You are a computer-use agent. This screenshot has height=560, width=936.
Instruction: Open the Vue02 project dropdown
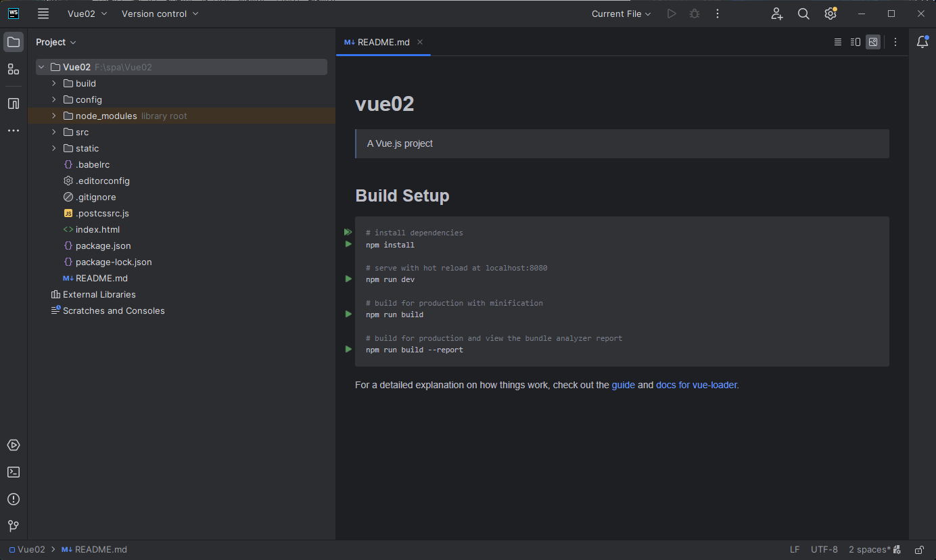[87, 14]
